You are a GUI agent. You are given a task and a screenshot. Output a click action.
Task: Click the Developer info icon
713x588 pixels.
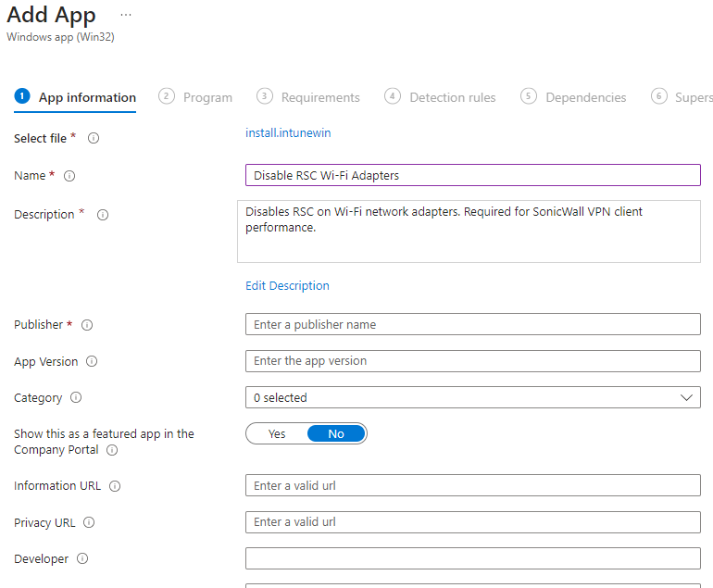click(82, 559)
